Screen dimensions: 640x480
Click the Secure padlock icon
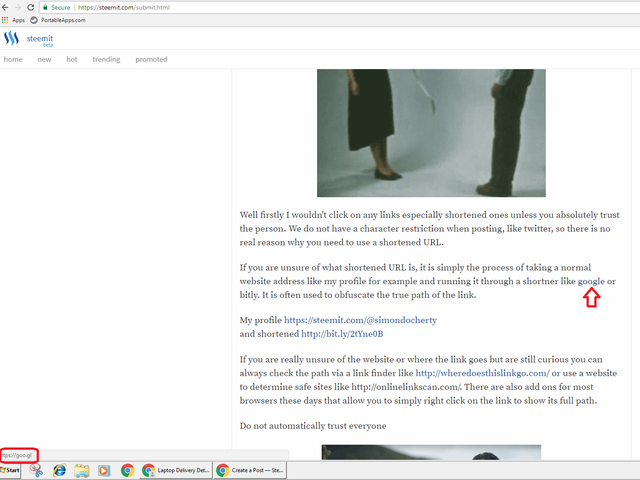45,7
